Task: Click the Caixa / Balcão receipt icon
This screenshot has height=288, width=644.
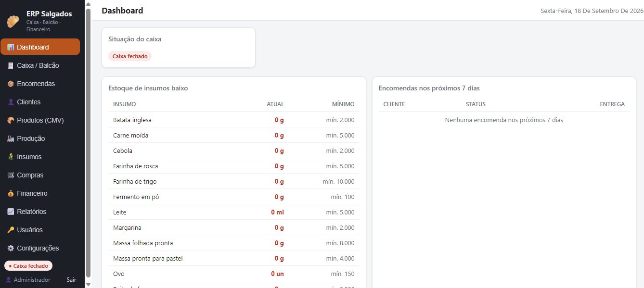Action: pos(11,65)
